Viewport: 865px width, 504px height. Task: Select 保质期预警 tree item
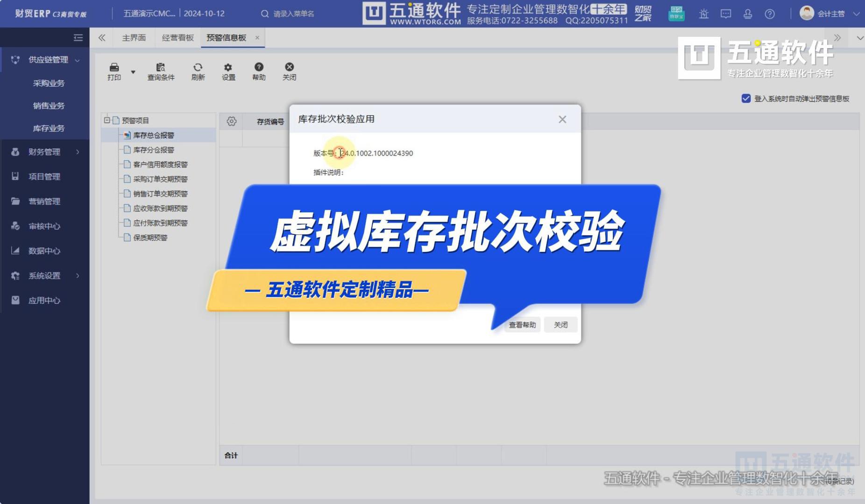pyautogui.click(x=150, y=238)
